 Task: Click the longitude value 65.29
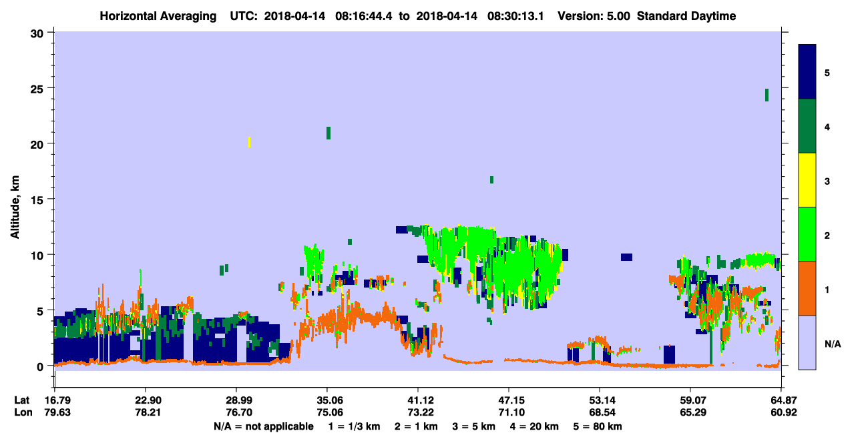pos(690,412)
